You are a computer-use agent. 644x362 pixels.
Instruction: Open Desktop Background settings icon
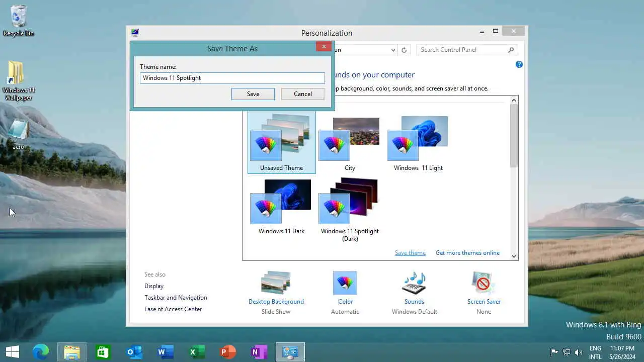[x=276, y=283]
